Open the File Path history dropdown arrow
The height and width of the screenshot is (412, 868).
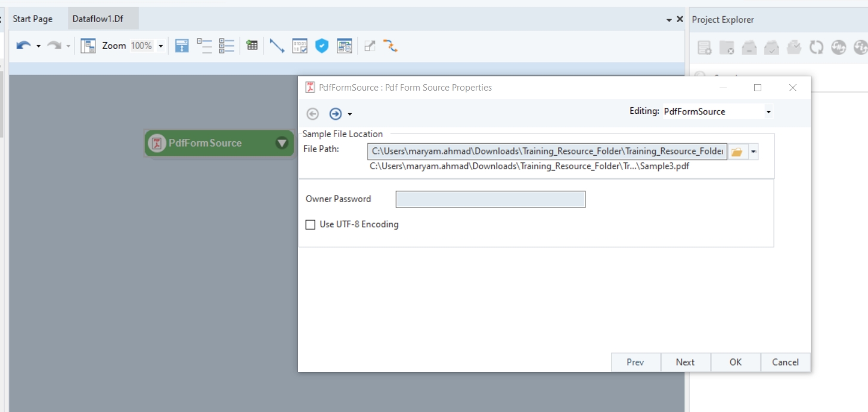(x=754, y=152)
